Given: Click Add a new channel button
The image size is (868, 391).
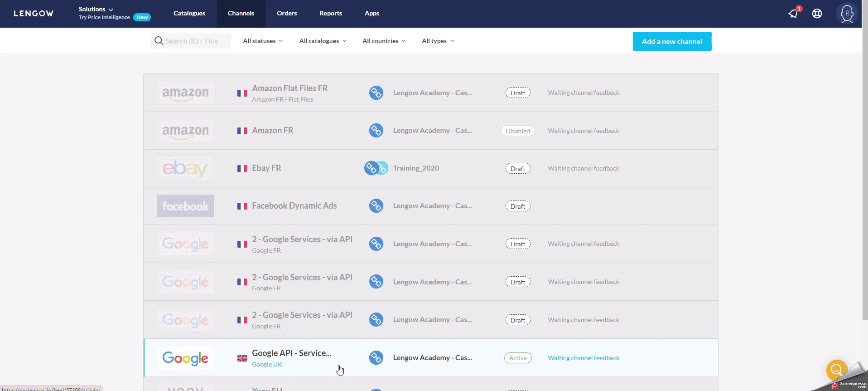Looking at the screenshot, I should pos(672,41).
